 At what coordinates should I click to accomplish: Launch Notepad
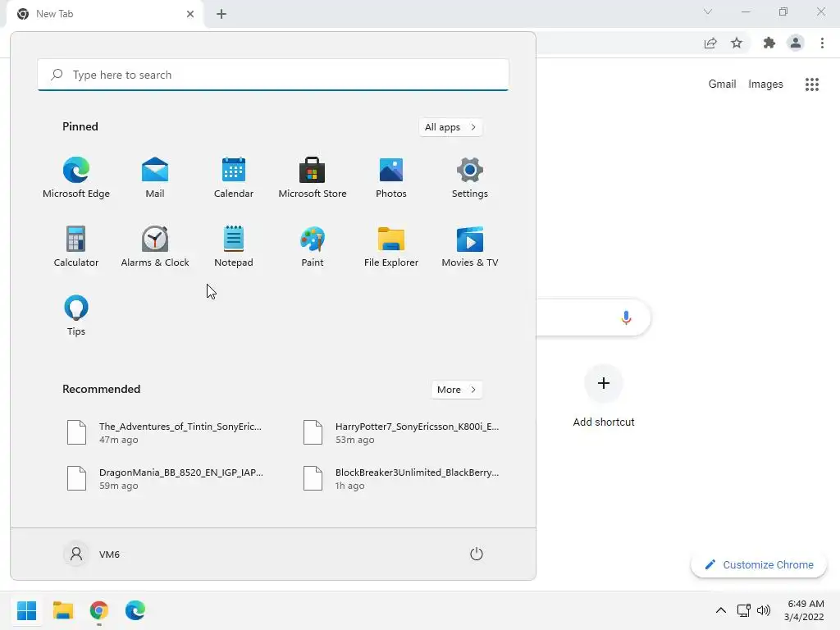(x=234, y=247)
